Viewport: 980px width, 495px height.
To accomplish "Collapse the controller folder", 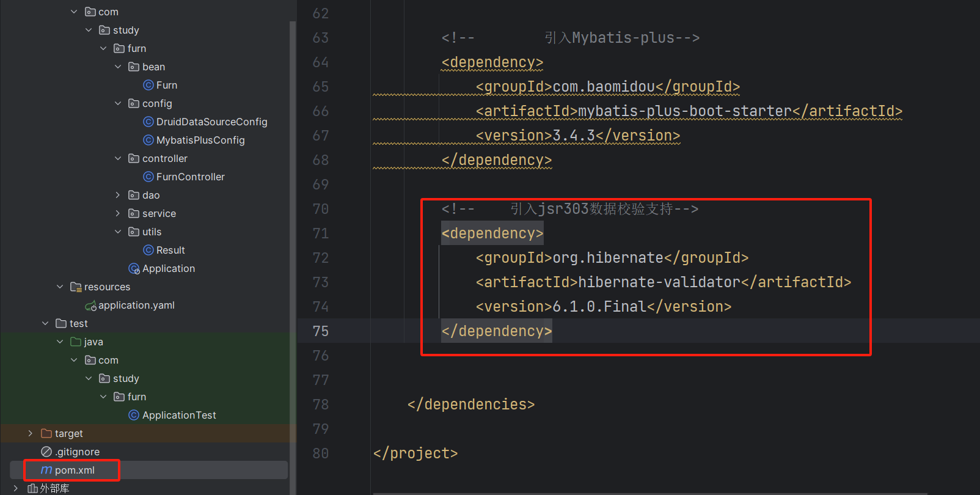I will [x=118, y=158].
